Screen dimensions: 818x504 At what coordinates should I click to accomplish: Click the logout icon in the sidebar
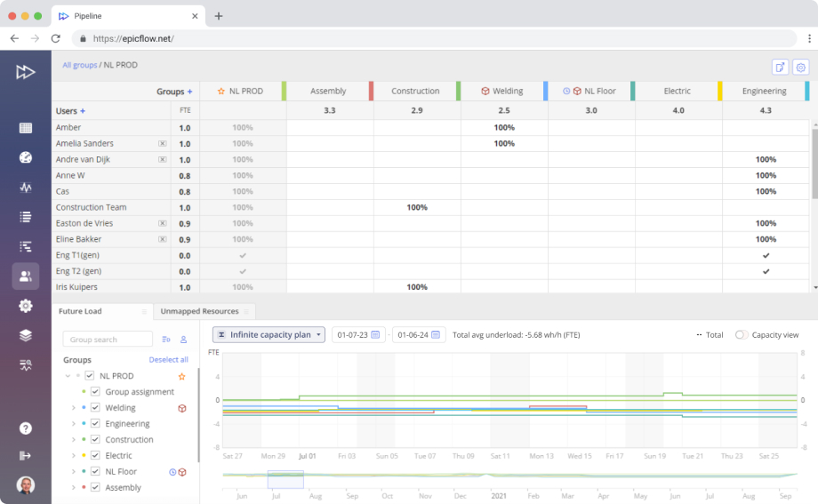(26, 455)
